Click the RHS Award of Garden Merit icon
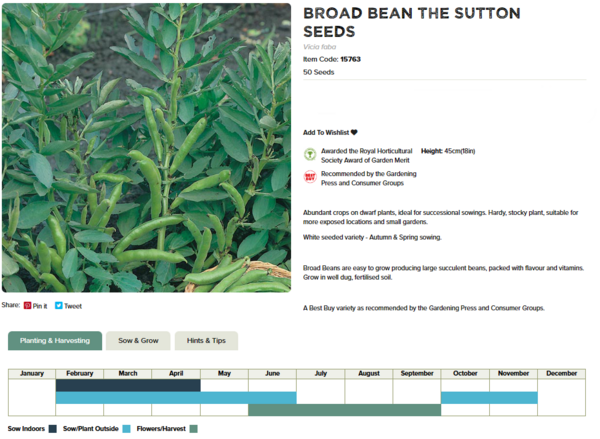 pos(310,155)
